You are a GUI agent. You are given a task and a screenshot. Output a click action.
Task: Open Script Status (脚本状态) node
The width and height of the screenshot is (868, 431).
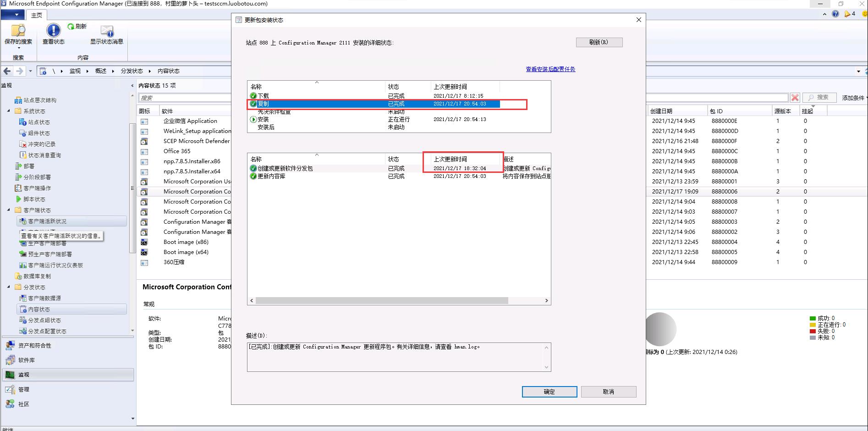tap(30, 199)
